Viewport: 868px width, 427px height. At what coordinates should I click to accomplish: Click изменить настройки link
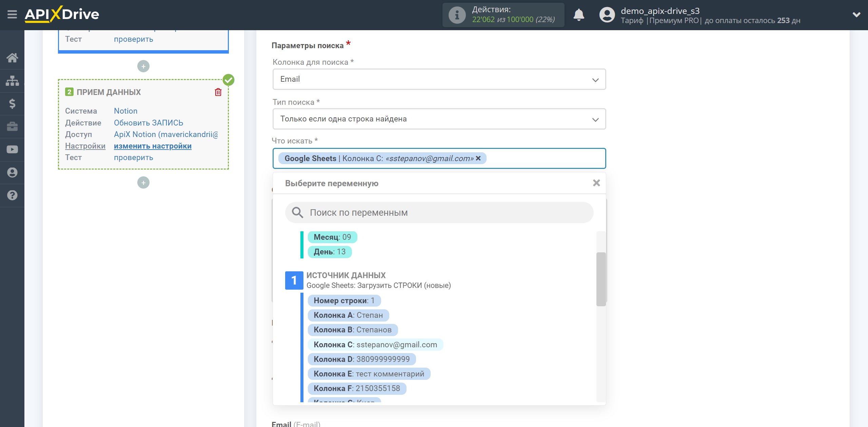[x=153, y=146]
